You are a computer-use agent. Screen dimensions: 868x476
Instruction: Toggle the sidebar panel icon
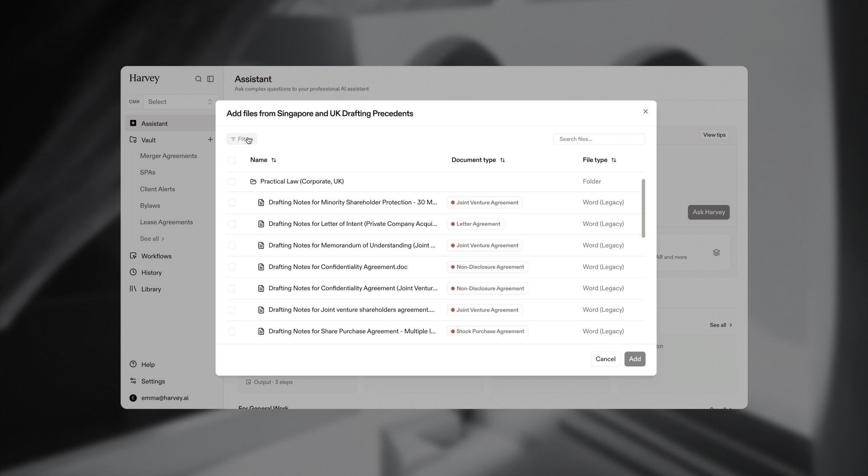point(210,79)
